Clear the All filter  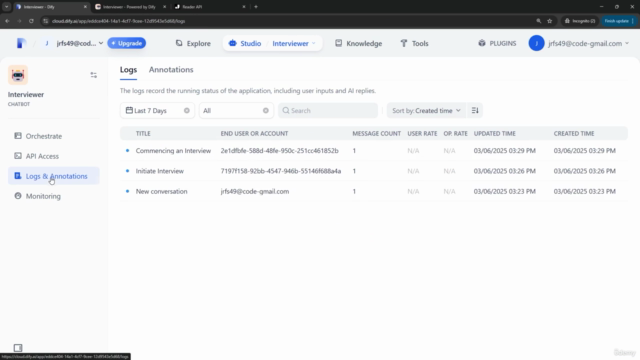click(266, 111)
